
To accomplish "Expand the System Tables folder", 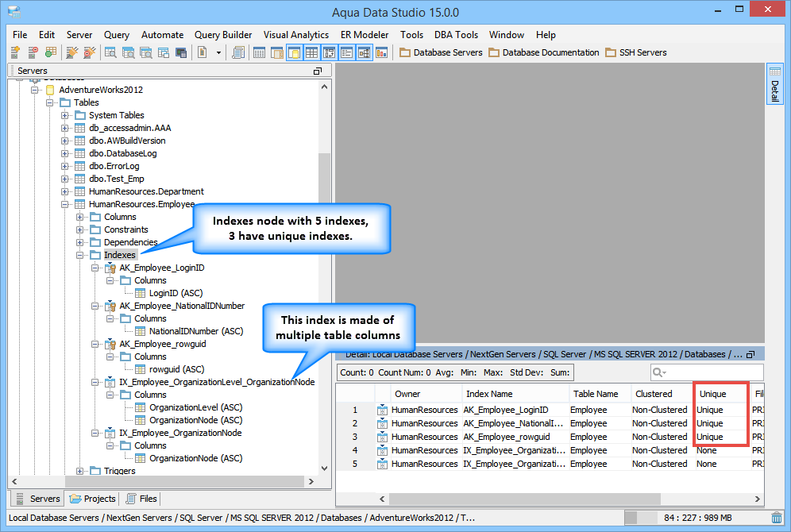I will point(64,115).
